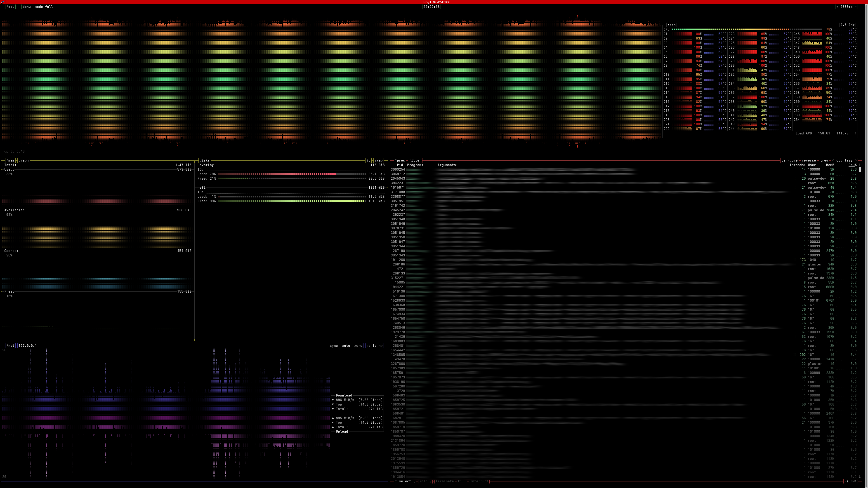Click the down arrow beside select
Image resolution: width=868 pixels, height=488 pixels.
pos(414,481)
